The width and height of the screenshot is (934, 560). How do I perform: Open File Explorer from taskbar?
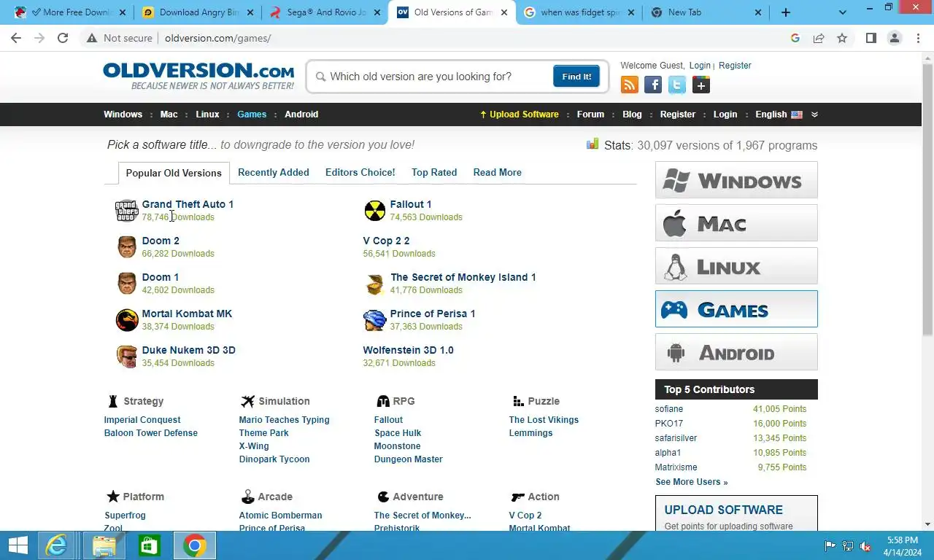click(104, 545)
